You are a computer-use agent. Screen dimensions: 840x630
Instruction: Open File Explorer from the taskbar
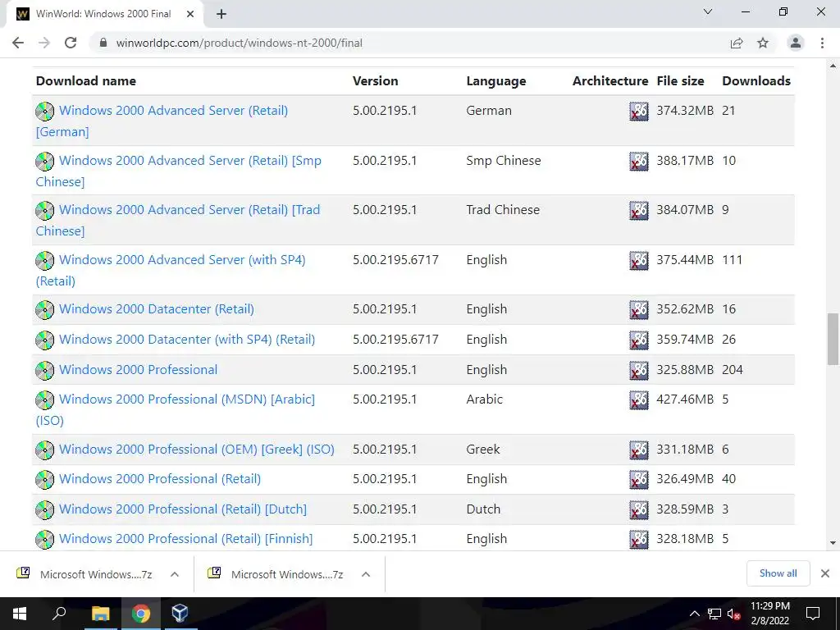pos(101,614)
